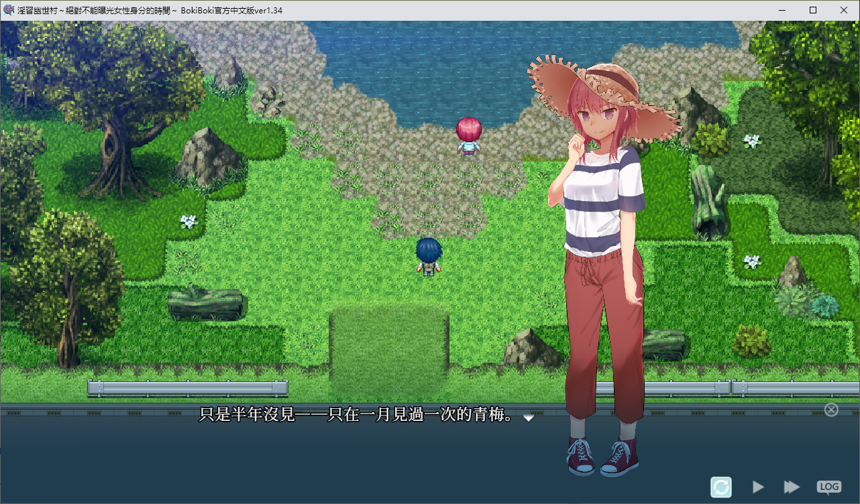The height and width of the screenshot is (504, 860).
Task: Hide the message window with circled X
Action: pos(831,409)
